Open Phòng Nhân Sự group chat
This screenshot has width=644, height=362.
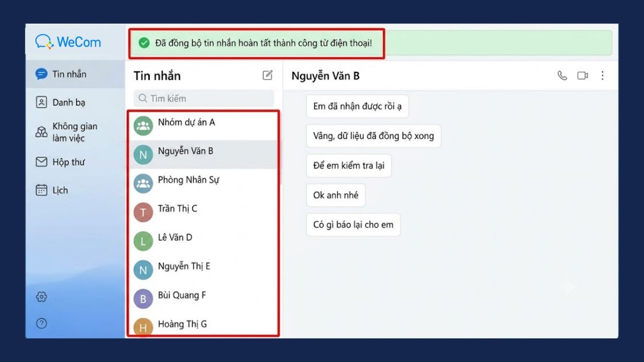click(x=203, y=183)
